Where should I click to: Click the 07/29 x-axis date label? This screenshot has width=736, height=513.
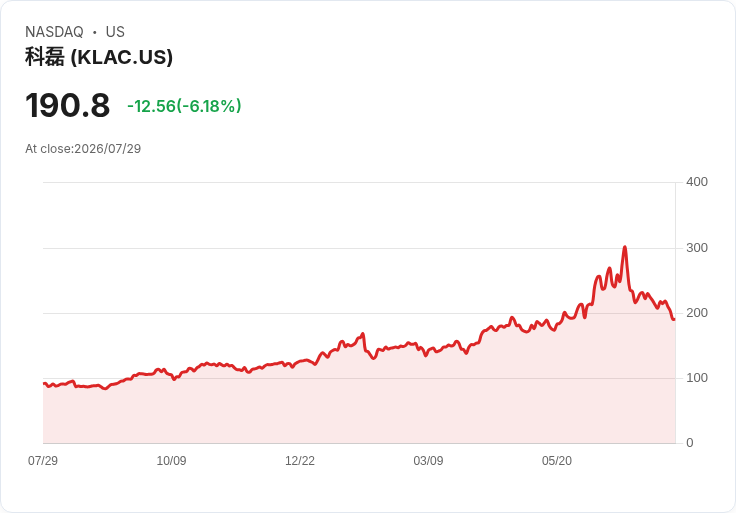tap(43, 460)
